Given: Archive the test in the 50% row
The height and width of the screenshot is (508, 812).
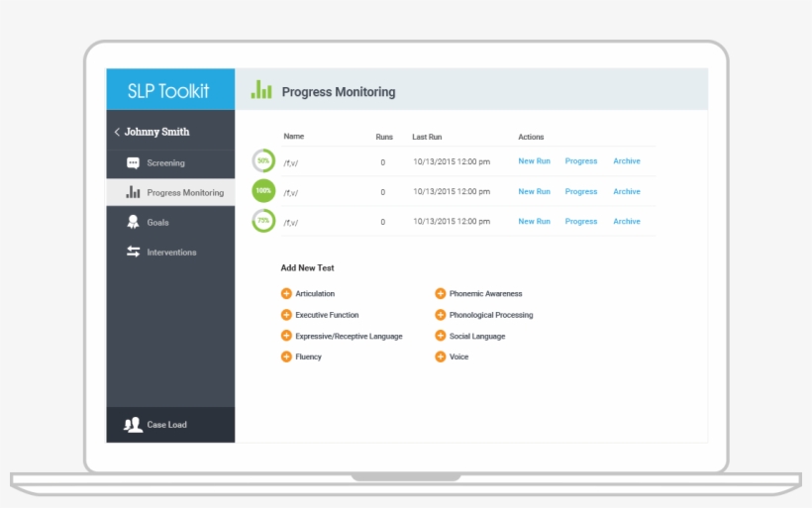Looking at the screenshot, I should [627, 161].
